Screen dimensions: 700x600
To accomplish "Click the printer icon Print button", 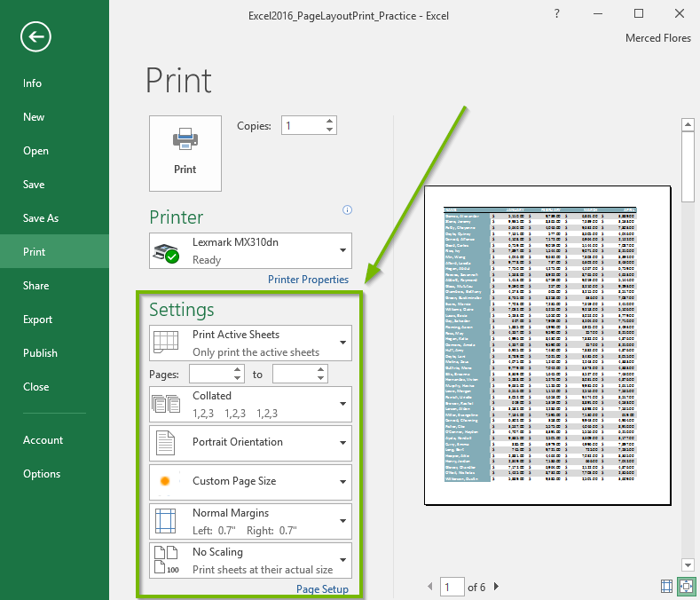I will (185, 154).
